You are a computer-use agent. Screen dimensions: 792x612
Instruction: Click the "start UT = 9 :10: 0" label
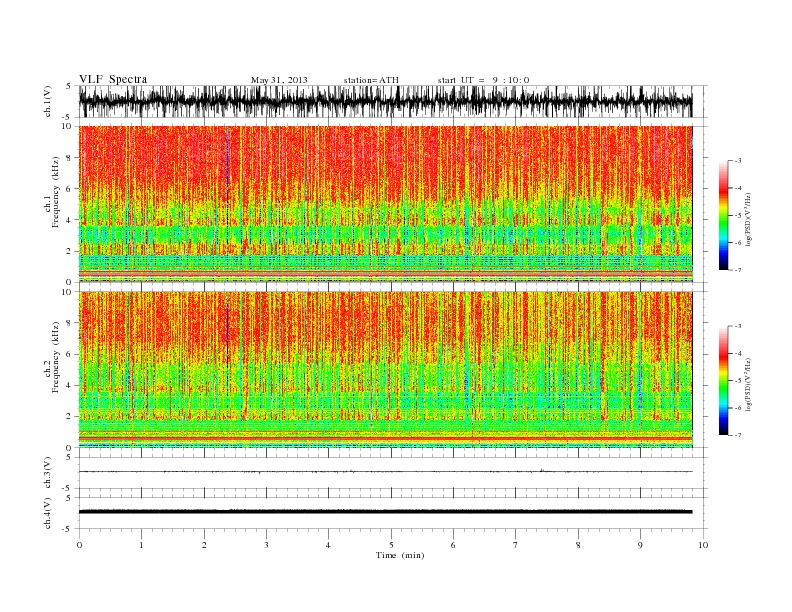click(483, 80)
